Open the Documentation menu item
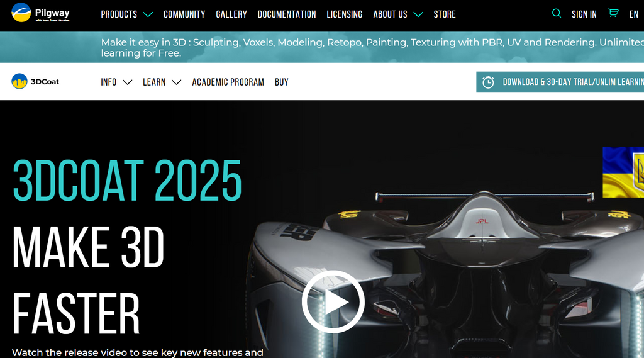Image resolution: width=644 pixels, height=358 pixels. pyautogui.click(x=287, y=14)
